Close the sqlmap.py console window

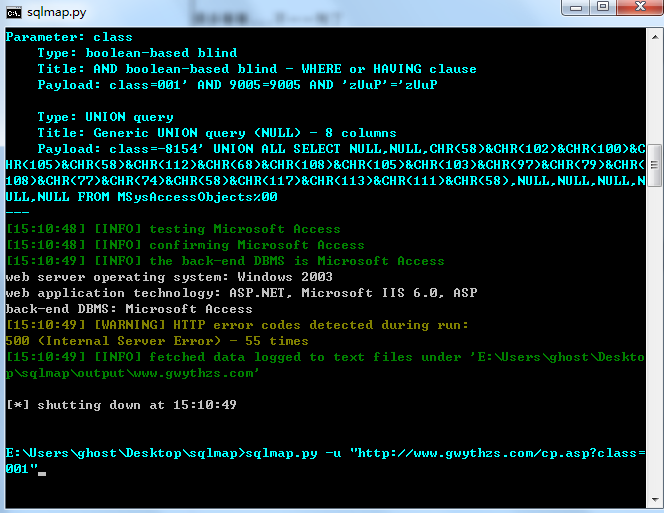click(x=640, y=7)
